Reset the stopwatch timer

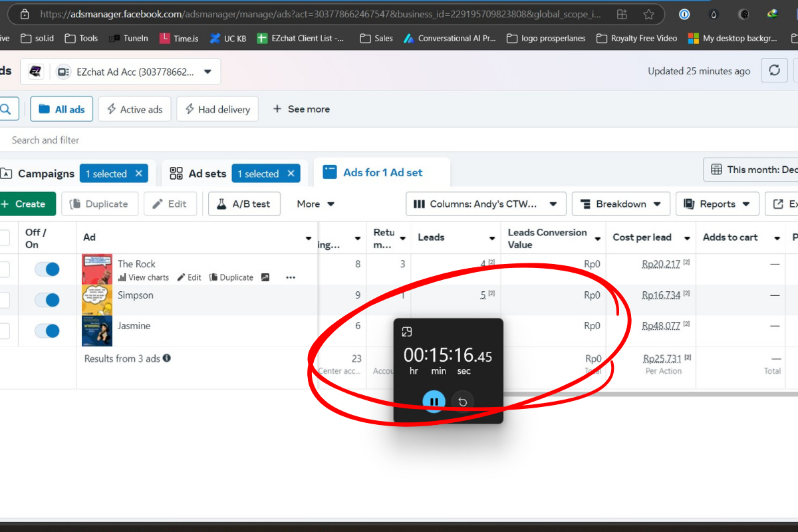462,401
